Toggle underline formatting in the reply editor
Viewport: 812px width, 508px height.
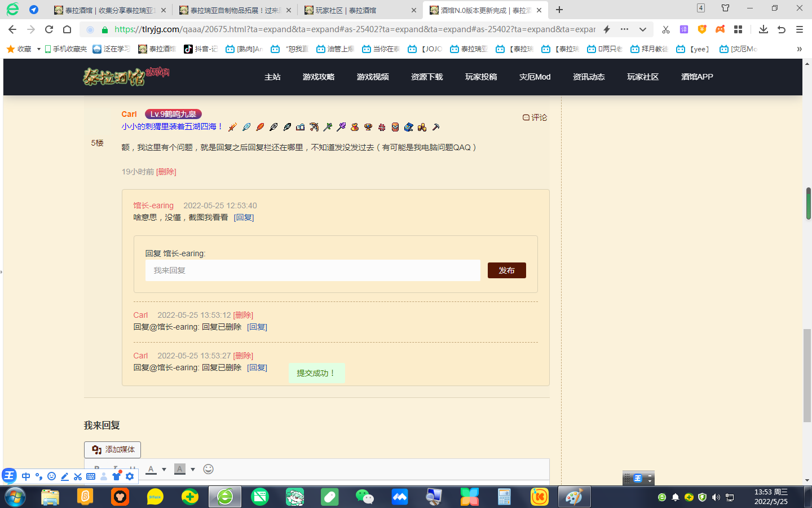tap(133, 467)
